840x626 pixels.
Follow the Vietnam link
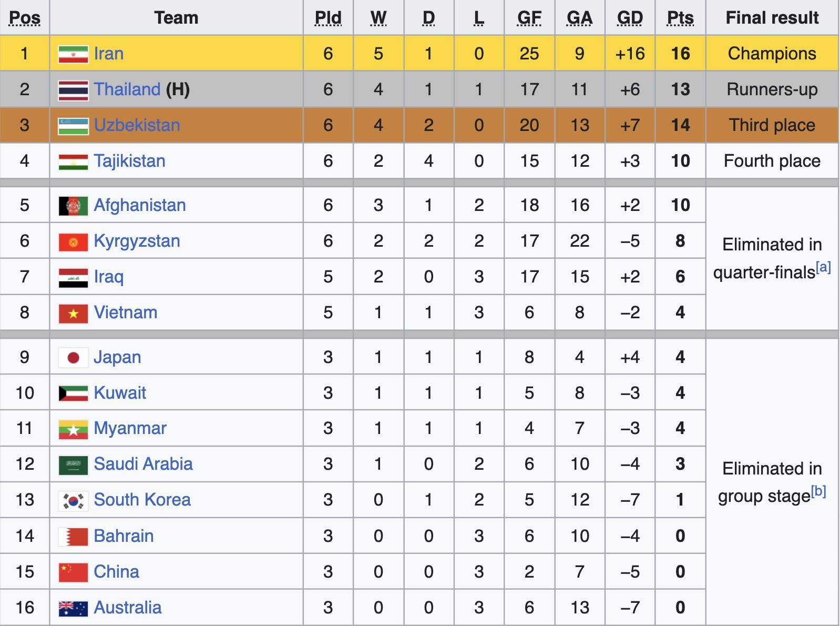coord(126,312)
